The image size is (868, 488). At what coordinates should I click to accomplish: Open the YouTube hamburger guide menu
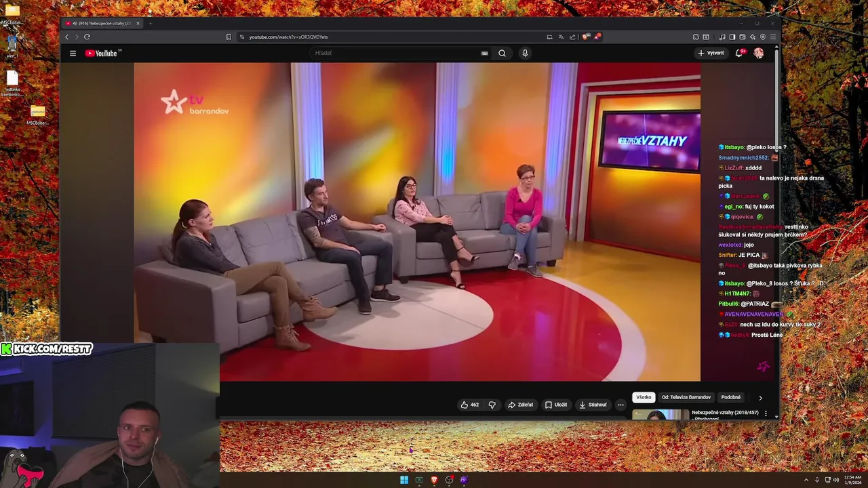click(x=73, y=53)
